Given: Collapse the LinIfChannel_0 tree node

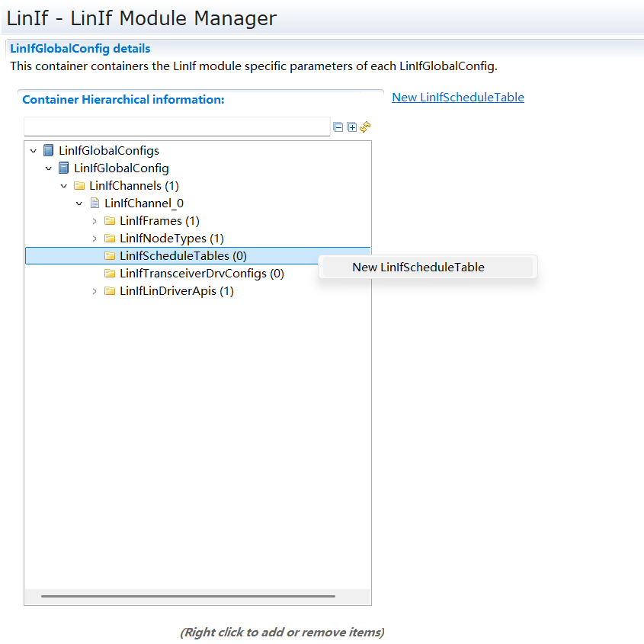Looking at the screenshot, I should pos(79,203).
